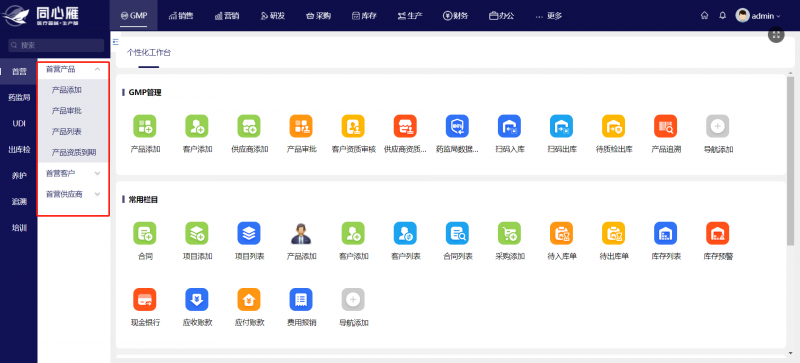Toggle the sidebar collapse icon
Viewport: 800px width, 363px height.
[x=115, y=41]
